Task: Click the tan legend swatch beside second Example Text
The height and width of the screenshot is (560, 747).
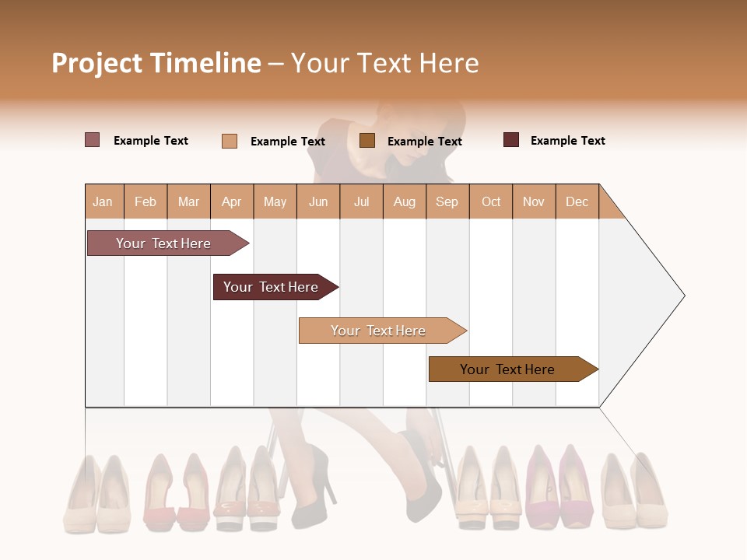Action: click(230, 140)
